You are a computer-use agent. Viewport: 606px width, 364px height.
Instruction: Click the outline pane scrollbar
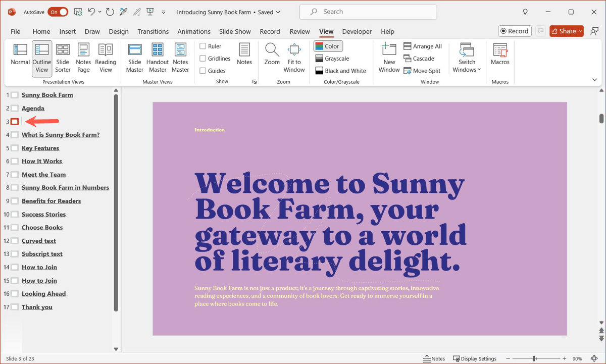[x=116, y=202]
